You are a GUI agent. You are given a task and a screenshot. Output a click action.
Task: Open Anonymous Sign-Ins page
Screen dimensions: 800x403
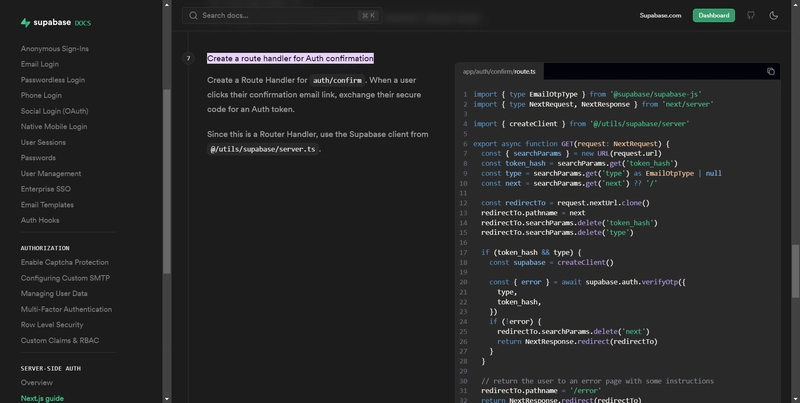click(55, 48)
